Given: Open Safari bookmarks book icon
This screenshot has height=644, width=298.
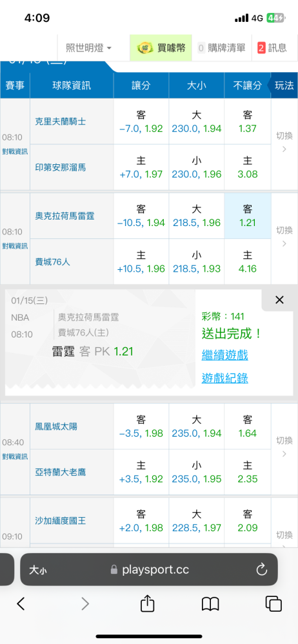Looking at the screenshot, I should [x=210, y=604].
